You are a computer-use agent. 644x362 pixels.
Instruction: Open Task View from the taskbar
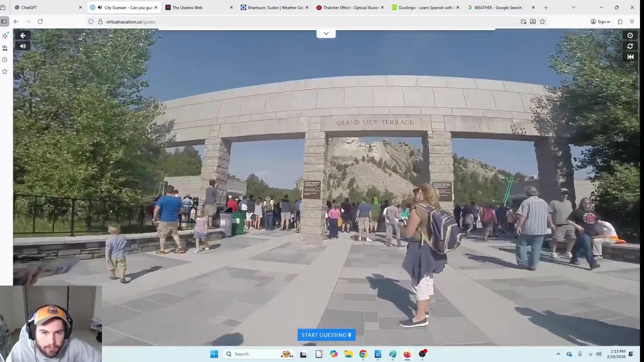(303, 354)
